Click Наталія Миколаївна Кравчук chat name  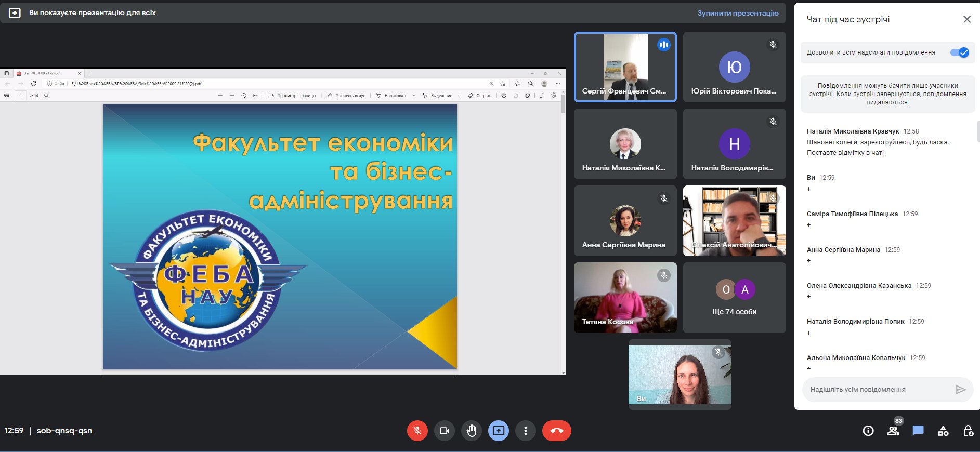[x=853, y=131]
